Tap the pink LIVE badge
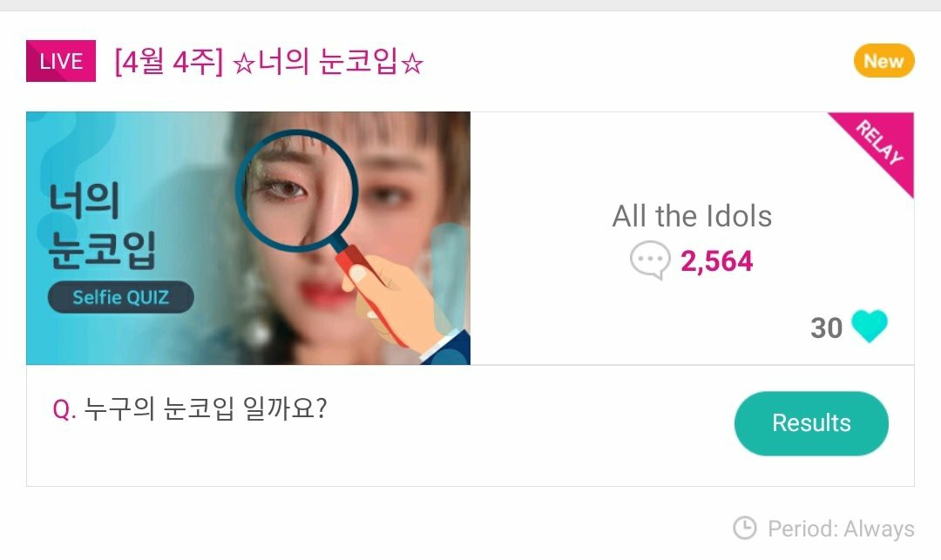 pos(61,62)
